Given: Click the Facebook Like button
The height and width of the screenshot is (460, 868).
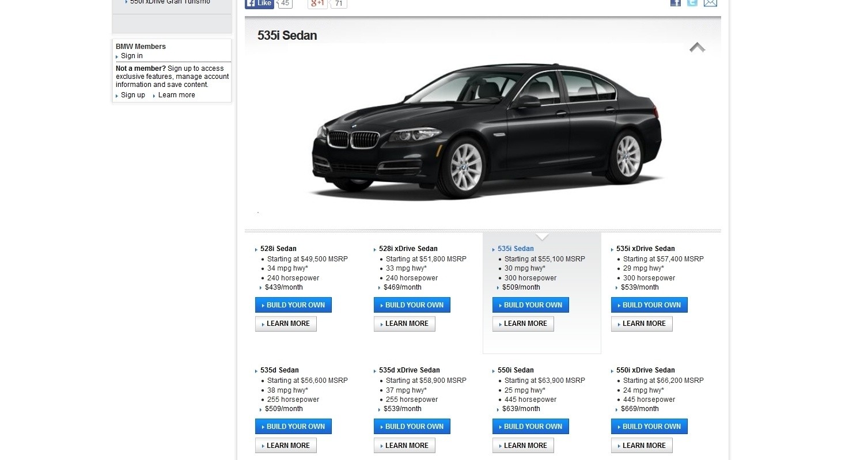Looking at the screenshot, I should (x=259, y=3).
